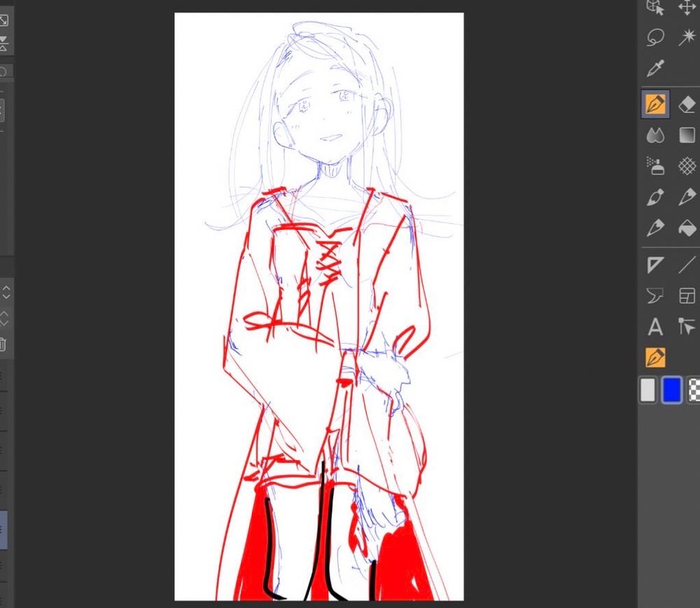Select the highlighted Pen tool beside the Eraser
The width and height of the screenshot is (700, 608).
(655, 104)
